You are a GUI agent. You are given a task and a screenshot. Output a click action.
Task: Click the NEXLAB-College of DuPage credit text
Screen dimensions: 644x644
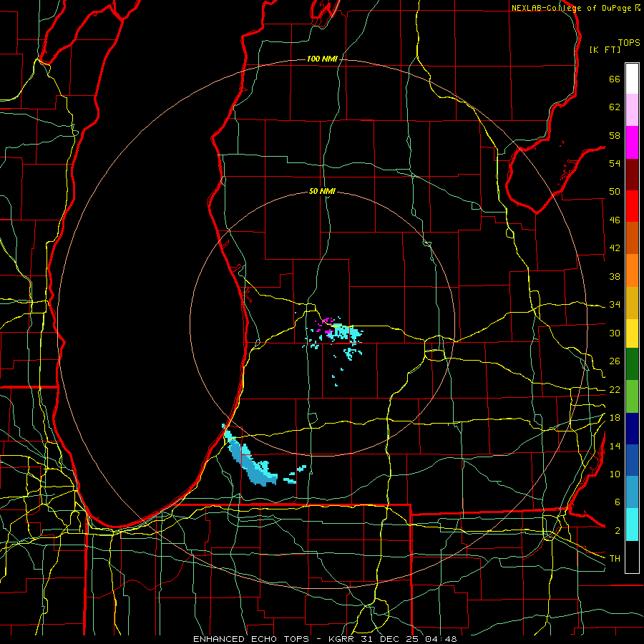tap(571, 8)
